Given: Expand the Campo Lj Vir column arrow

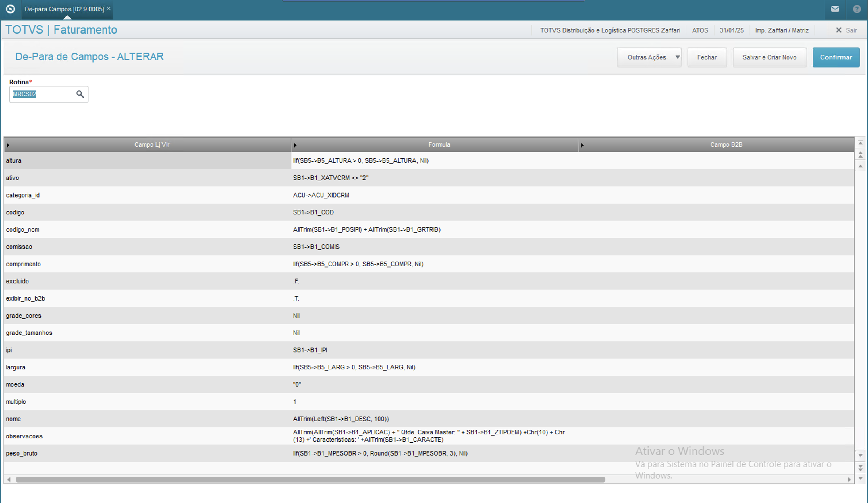Looking at the screenshot, I should tap(8, 145).
